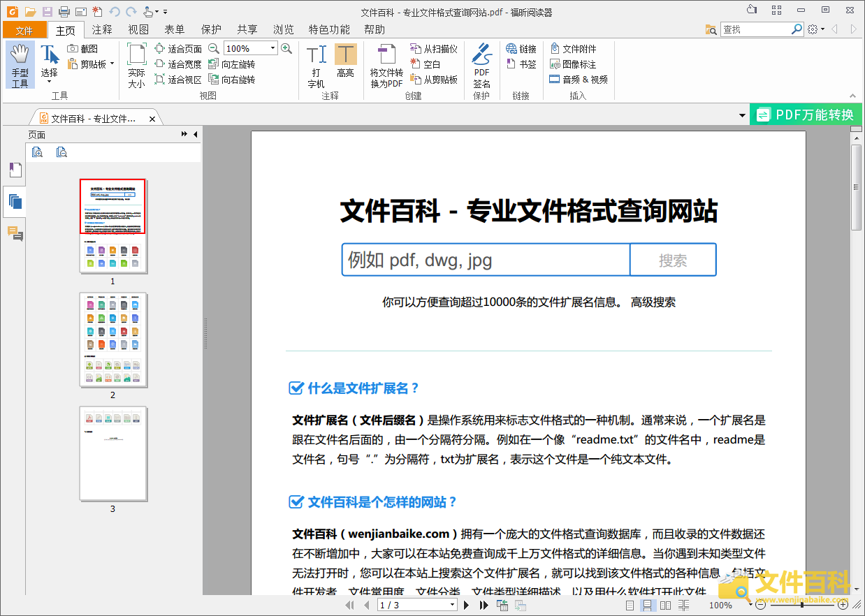This screenshot has height=616, width=865.
Task: Switch to the Protect (保护) ribbon tab
Action: (211, 29)
